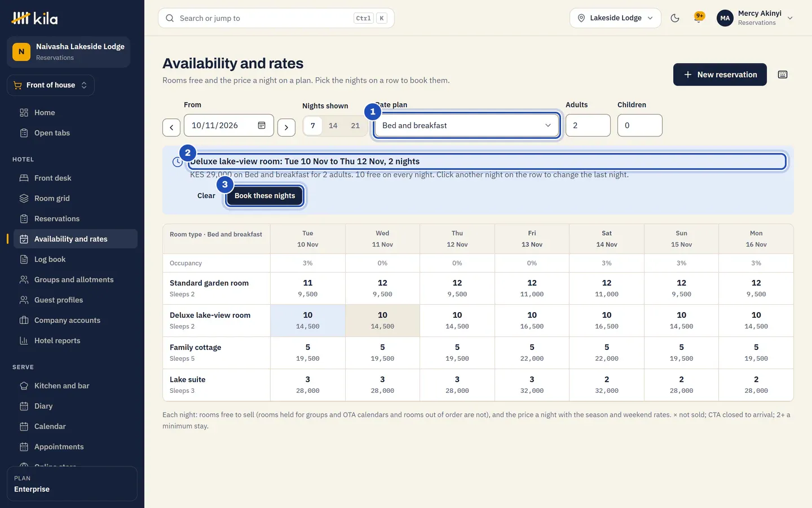Switch the Front of house workspace selector
The height and width of the screenshot is (508, 812).
pos(51,85)
